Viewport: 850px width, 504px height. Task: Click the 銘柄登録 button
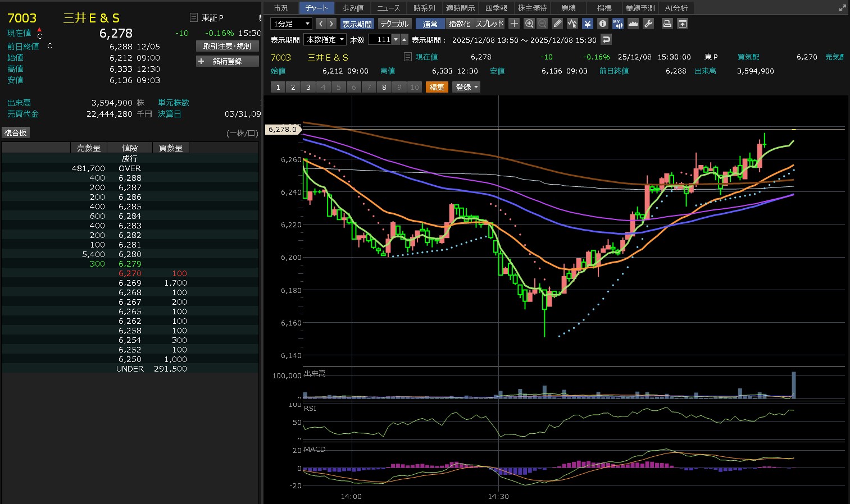(227, 61)
